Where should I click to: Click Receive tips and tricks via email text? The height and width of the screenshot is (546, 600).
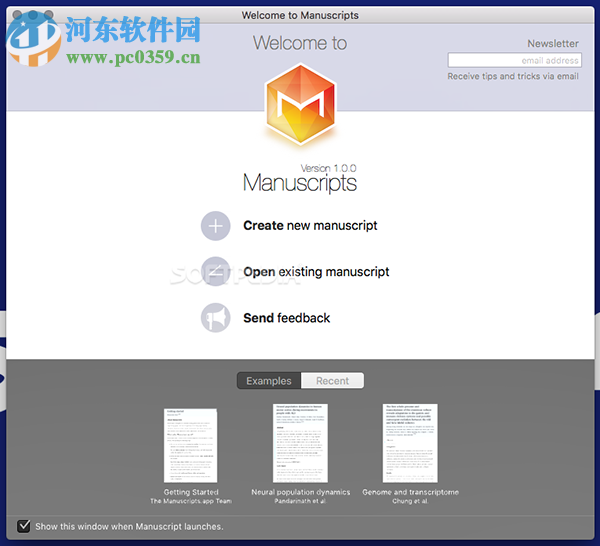(513, 76)
